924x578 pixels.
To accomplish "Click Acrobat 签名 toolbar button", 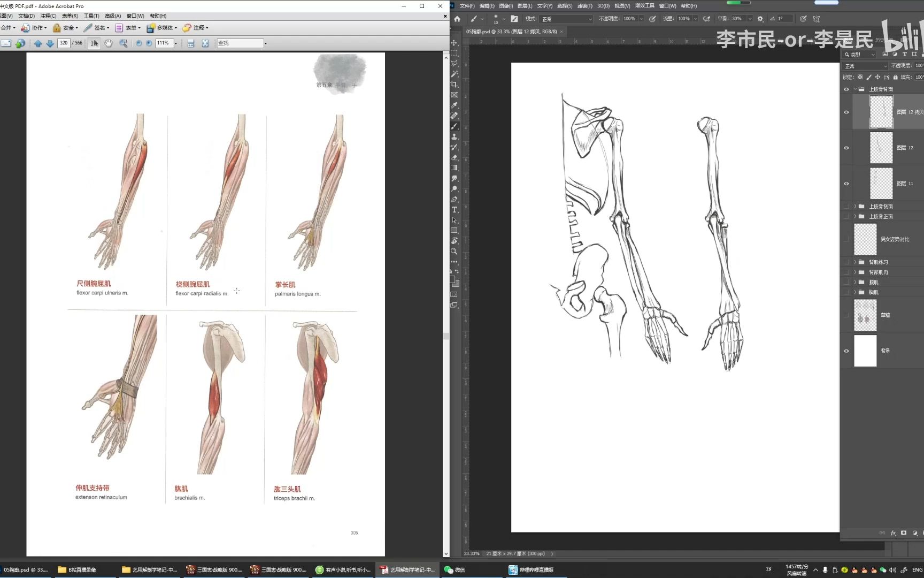I will (x=96, y=28).
